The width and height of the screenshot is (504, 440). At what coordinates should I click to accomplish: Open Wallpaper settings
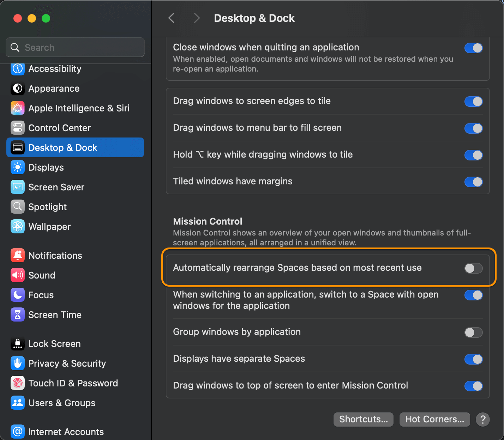(49, 226)
